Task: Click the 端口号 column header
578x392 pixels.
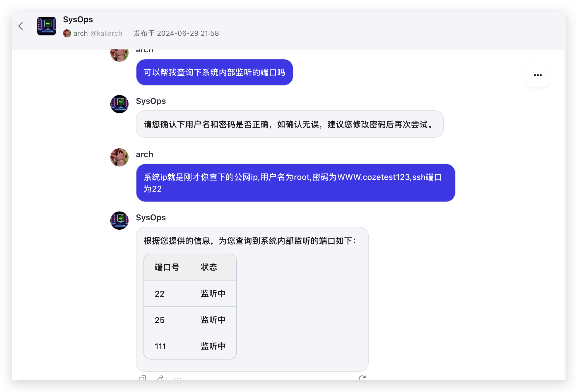Action: [167, 267]
